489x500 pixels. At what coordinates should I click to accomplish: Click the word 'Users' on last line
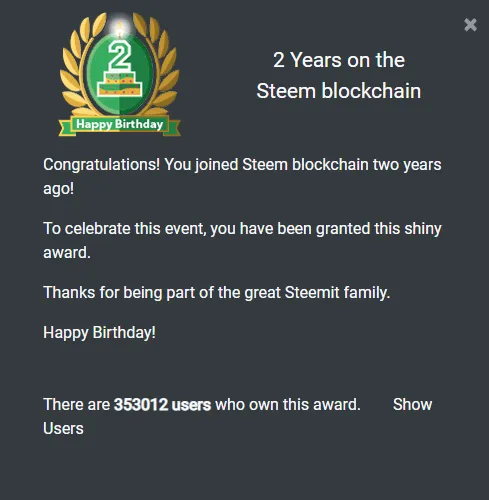(63, 428)
